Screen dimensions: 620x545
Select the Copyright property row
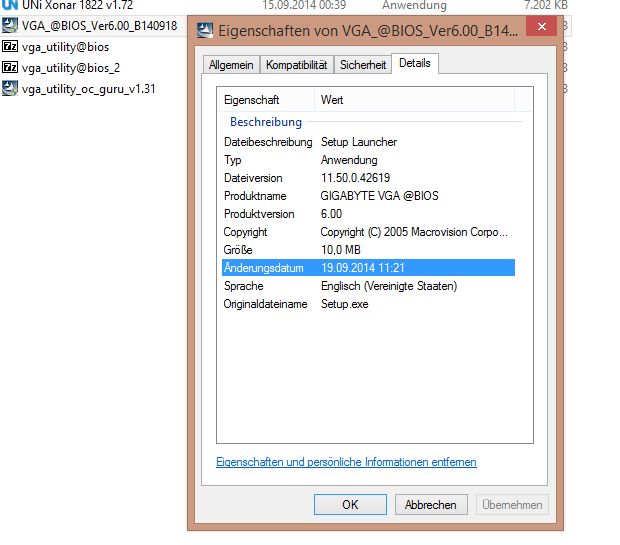point(369,232)
